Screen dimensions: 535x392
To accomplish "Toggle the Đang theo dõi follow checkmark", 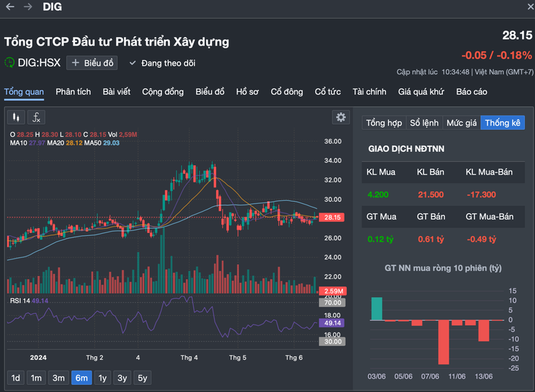I will [133, 63].
